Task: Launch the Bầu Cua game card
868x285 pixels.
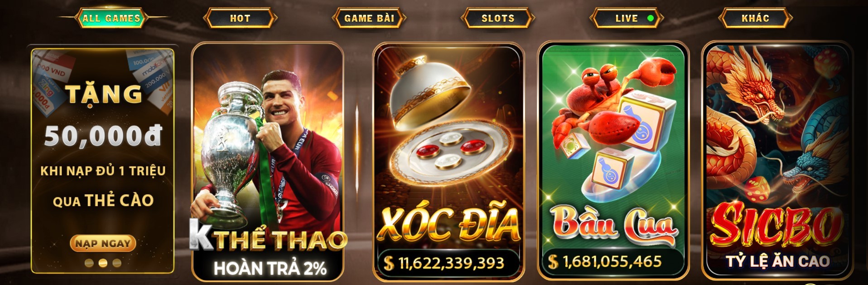Action: pyautogui.click(x=613, y=162)
